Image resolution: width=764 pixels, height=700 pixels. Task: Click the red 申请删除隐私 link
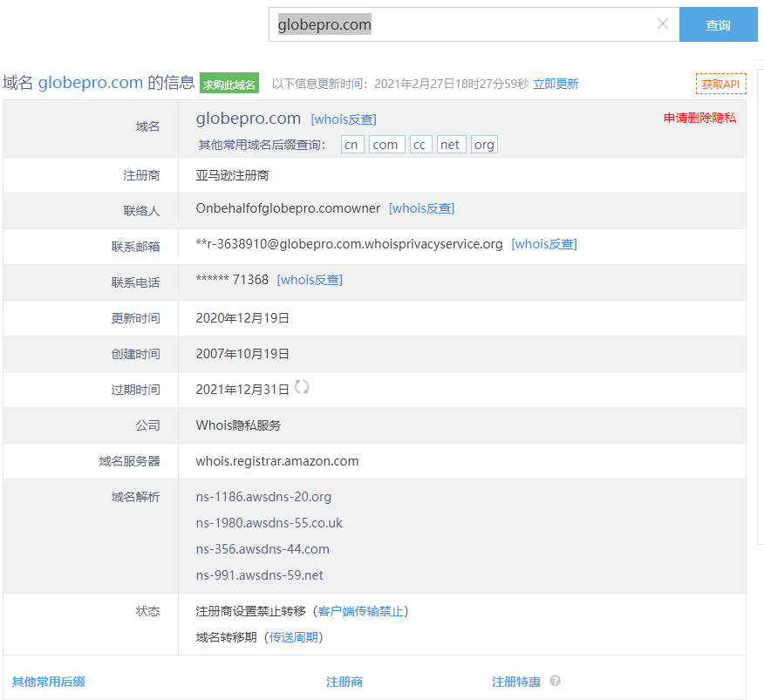point(699,119)
